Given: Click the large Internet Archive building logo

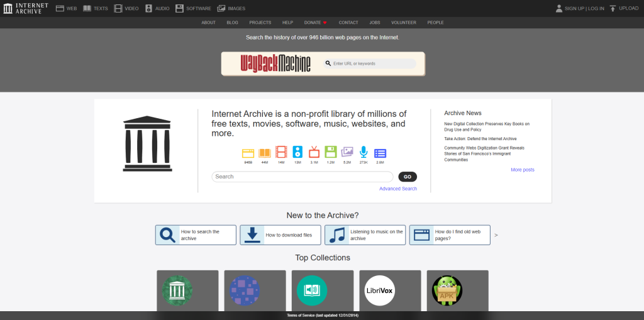Looking at the screenshot, I should coord(147,143).
